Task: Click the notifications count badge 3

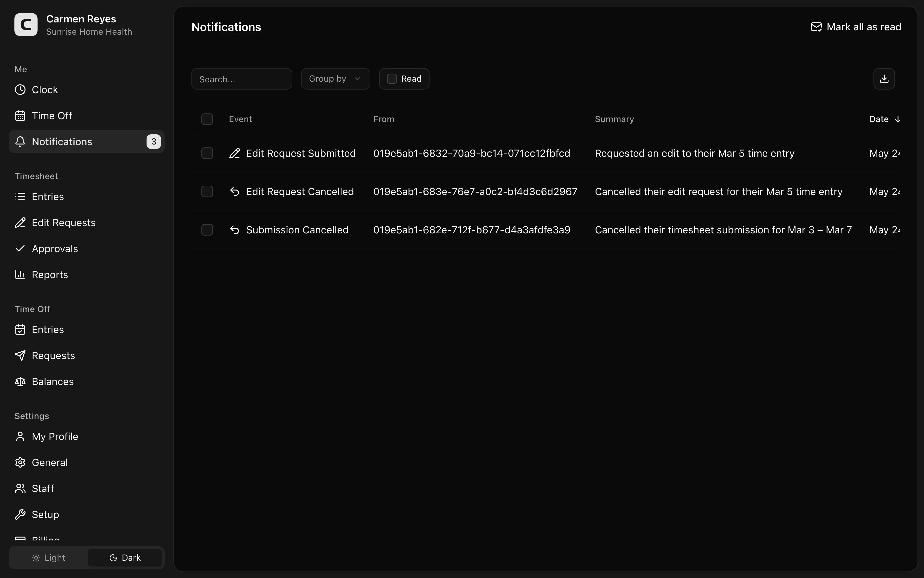Action: pos(154,141)
